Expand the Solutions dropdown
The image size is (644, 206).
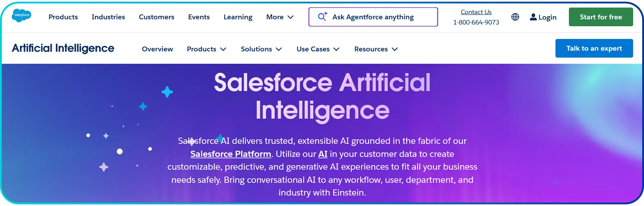point(261,49)
